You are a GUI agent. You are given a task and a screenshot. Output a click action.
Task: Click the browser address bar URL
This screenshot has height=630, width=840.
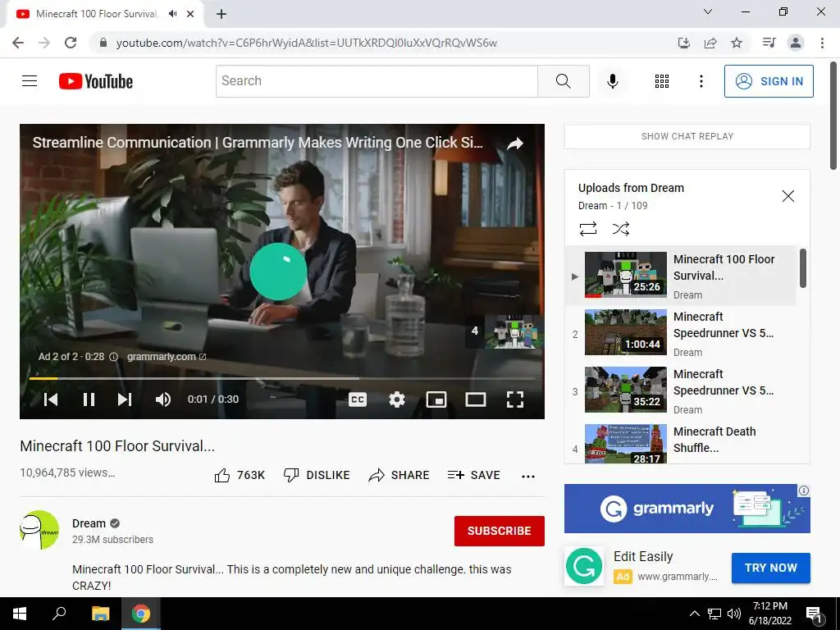click(x=307, y=43)
